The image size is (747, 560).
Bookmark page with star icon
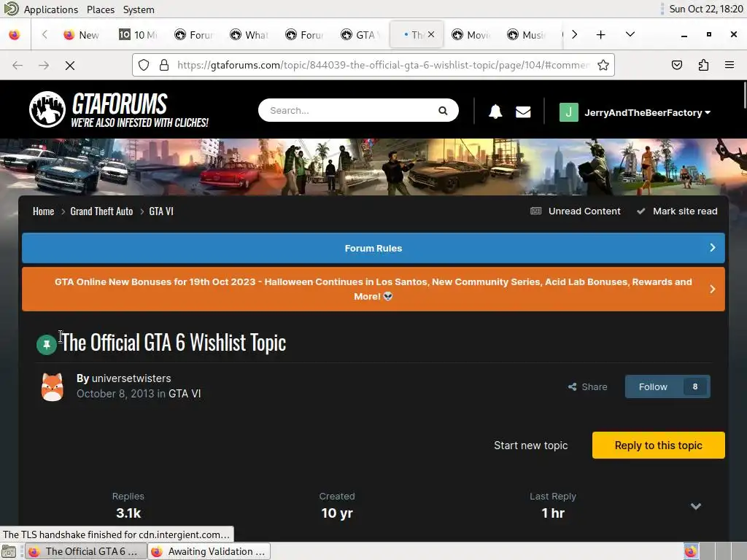pos(603,65)
